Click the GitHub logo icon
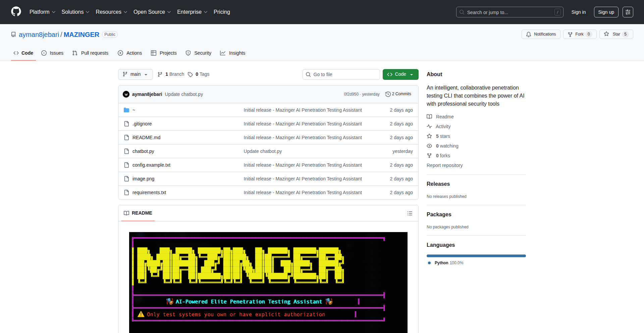The height and width of the screenshot is (333, 644). 16,12
